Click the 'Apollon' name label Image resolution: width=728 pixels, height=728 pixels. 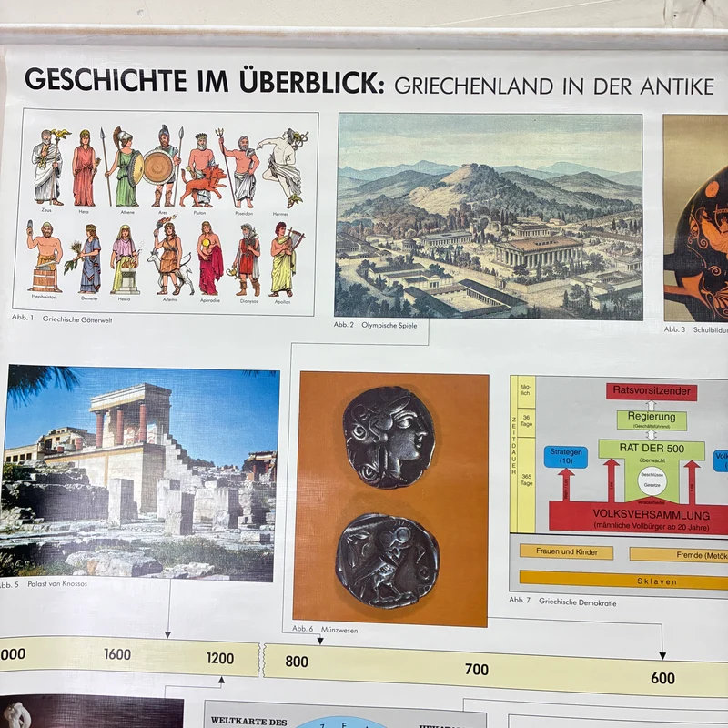tap(282, 302)
